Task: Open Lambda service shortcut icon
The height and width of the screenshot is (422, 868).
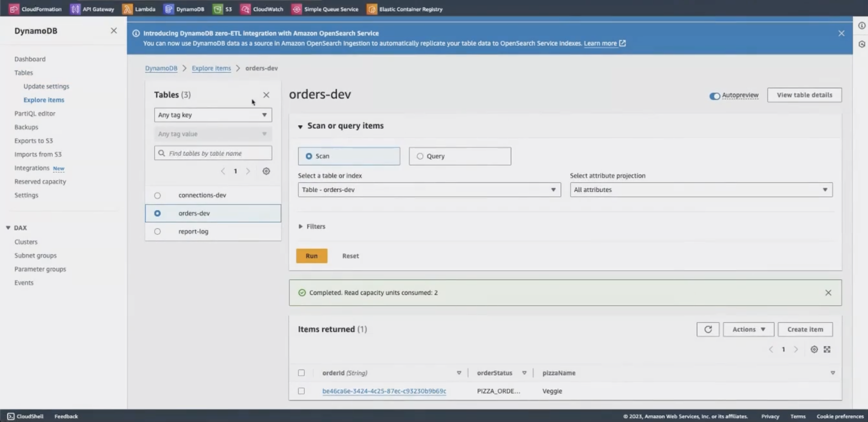Action: tap(127, 9)
